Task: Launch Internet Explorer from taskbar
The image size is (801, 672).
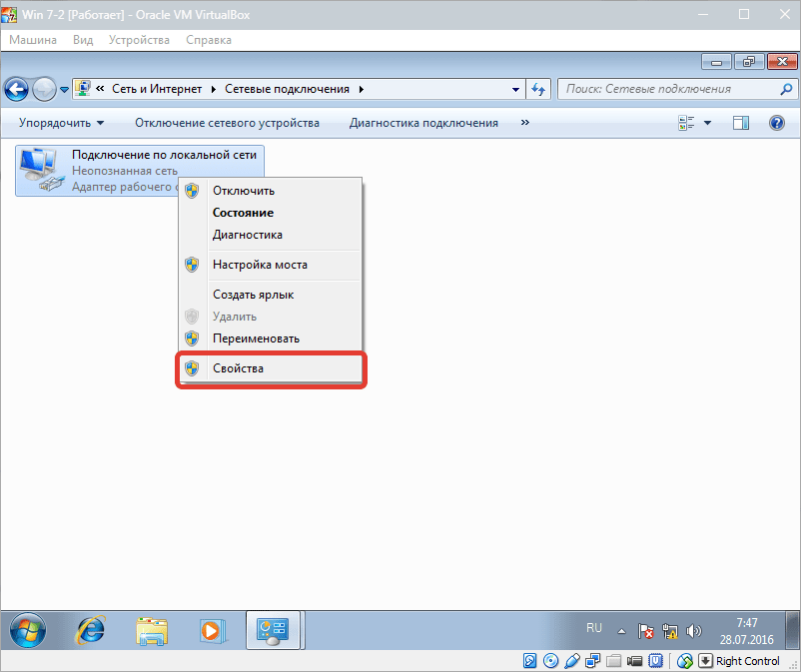Action: pos(91,630)
